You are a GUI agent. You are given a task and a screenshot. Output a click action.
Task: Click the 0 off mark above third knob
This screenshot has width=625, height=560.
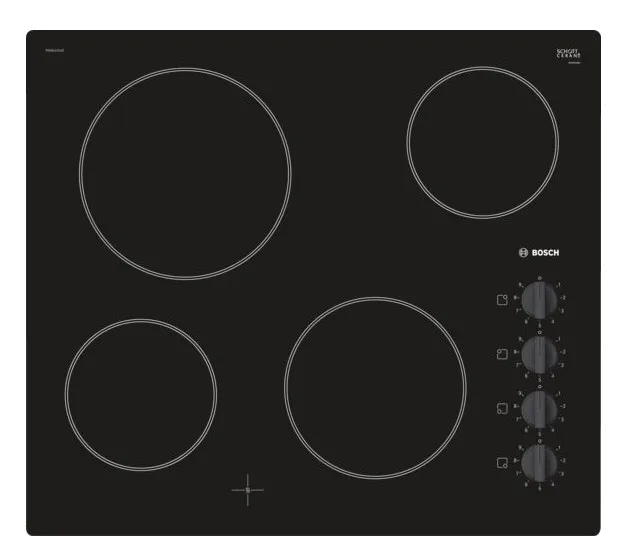click(539, 384)
